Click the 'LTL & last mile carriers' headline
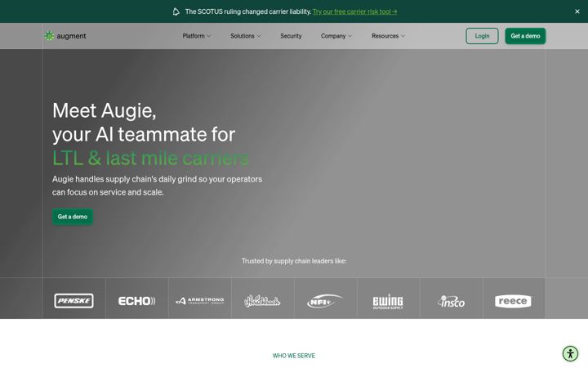The height and width of the screenshot is (368, 588). (x=150, y=158)
